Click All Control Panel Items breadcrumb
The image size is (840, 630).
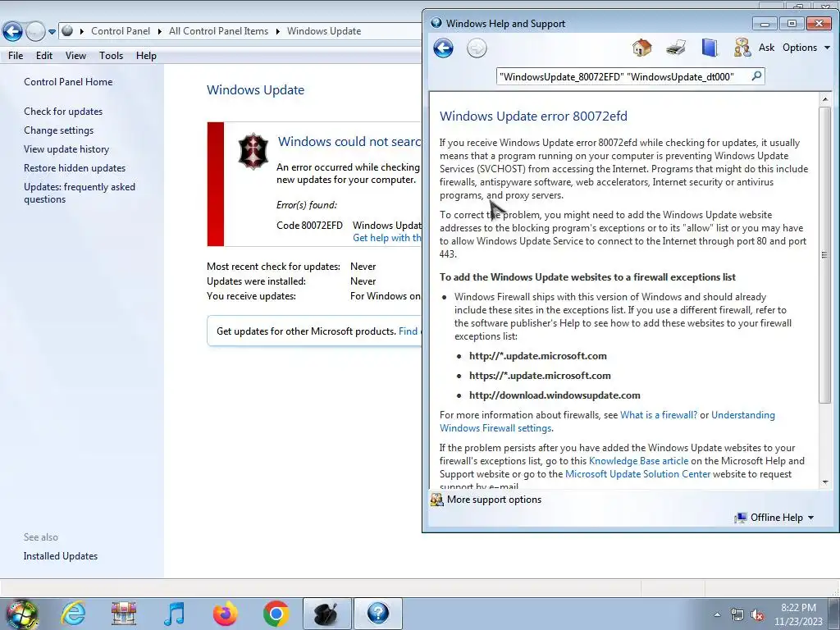coord(218,31)
